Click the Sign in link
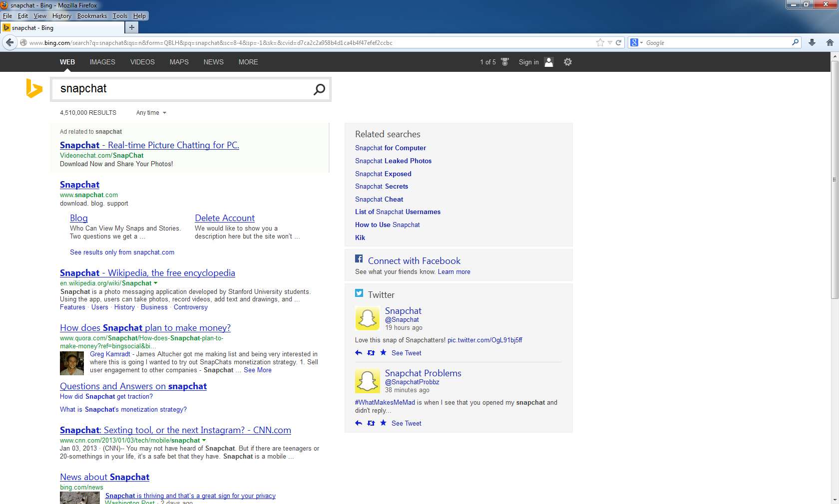 [x=528, y=62]
